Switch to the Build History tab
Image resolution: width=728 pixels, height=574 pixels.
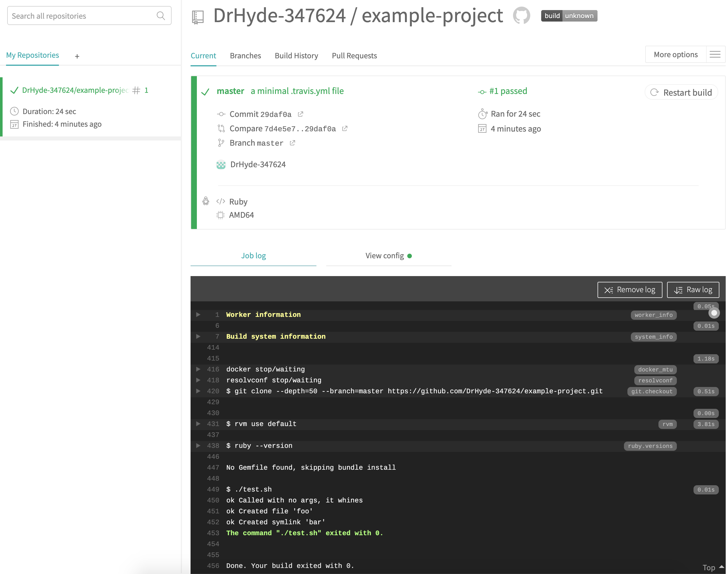coord(296,56)
